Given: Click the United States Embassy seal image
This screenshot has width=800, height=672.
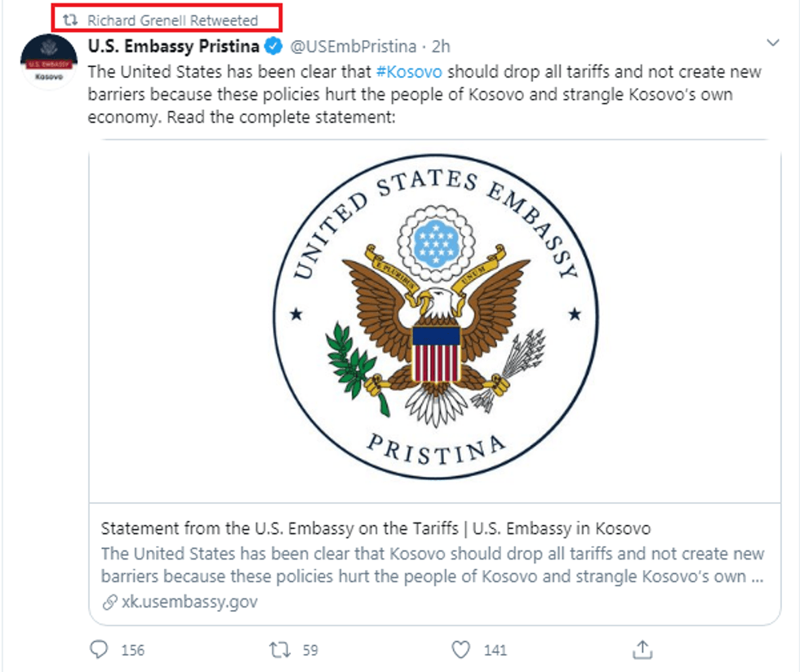Looking at the screenshot, I should [434, 318].
